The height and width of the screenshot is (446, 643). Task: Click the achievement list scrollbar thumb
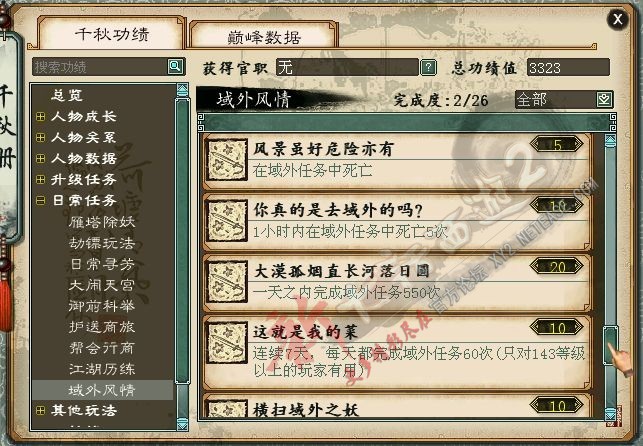pos(610,345)
